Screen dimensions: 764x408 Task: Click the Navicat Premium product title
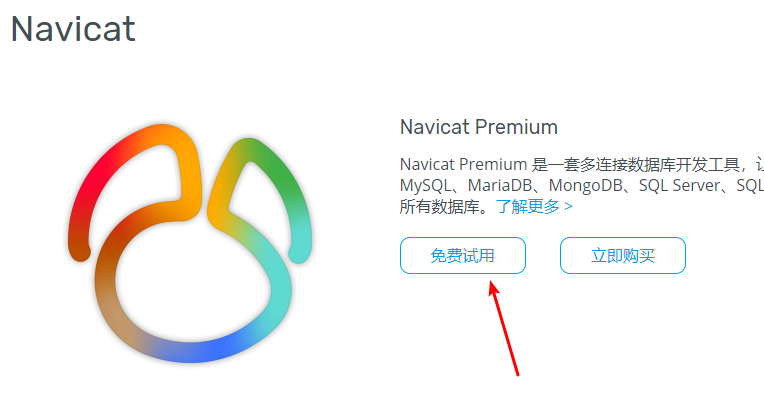478,127
